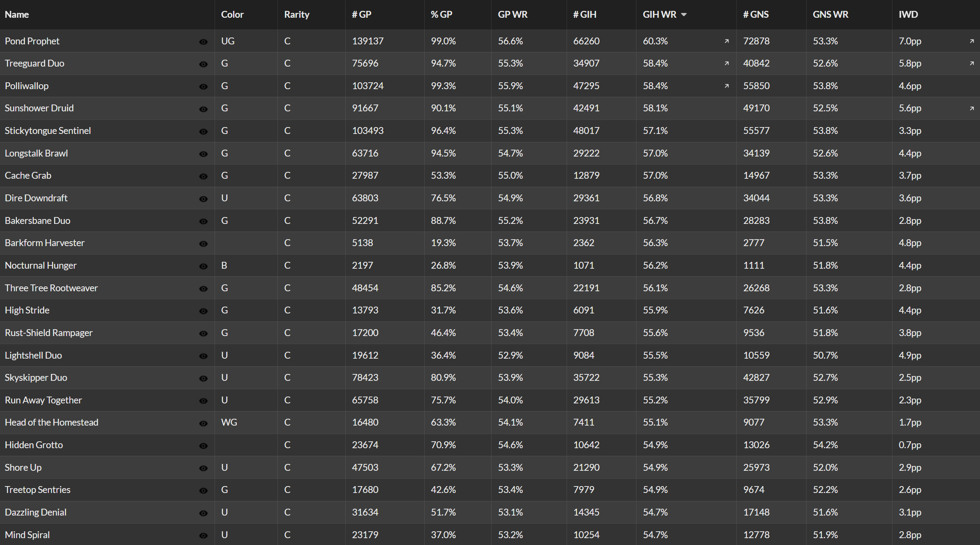Click eye icon next to Cache Grab
980x545 pixels.
(203, 176)
